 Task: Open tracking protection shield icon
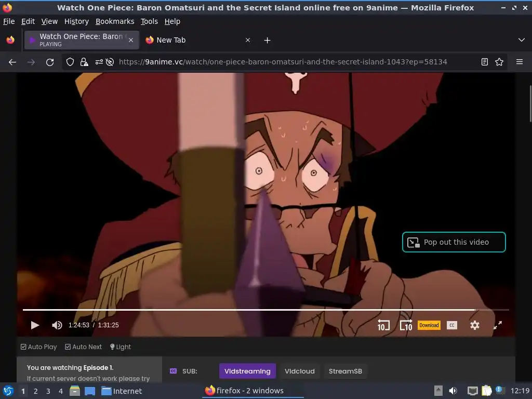click(x=70, y=62)
